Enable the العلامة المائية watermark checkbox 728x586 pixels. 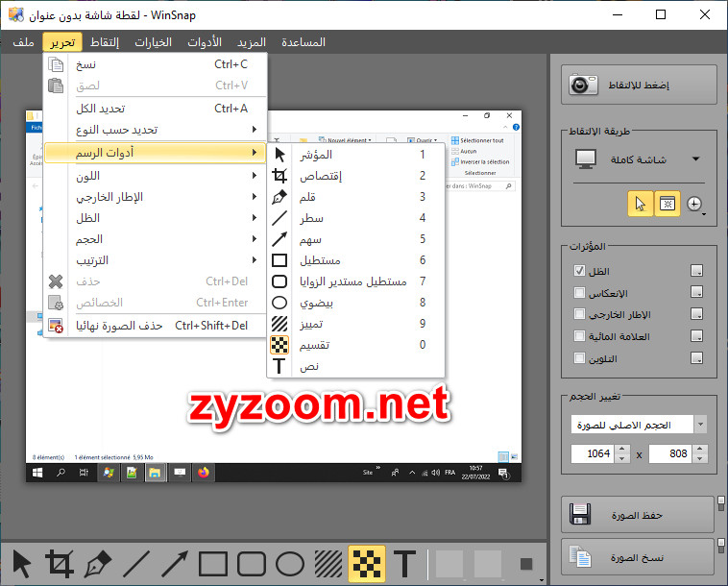click(x=579, y=335)
